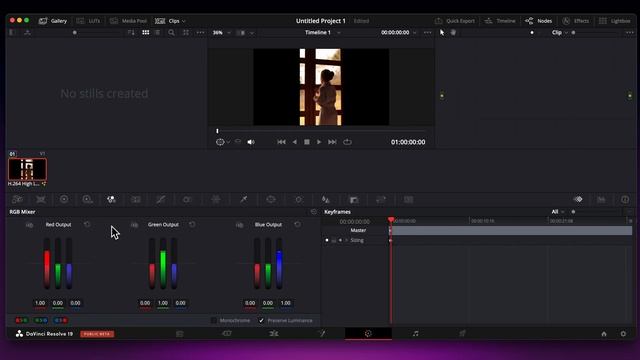The width and height of the screenshot is (640, 360).
Task: Toggle Sizing track auto keyframe
Action: tap(340, 240)
